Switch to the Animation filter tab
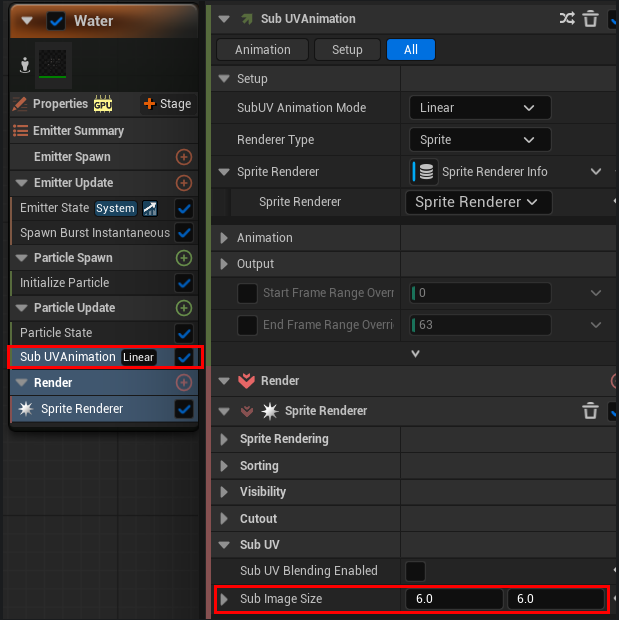The width and height of the screenshot is (619, 620). [263, 50]
